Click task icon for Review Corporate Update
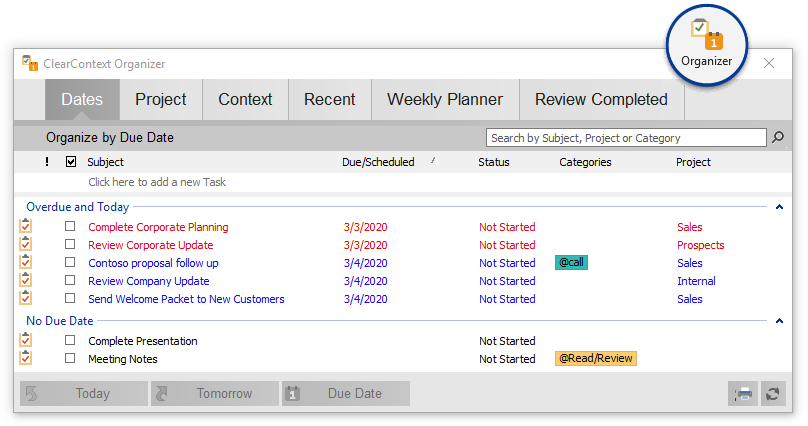The height and width of the screenshot is (426, 808). tap(25, 244)
